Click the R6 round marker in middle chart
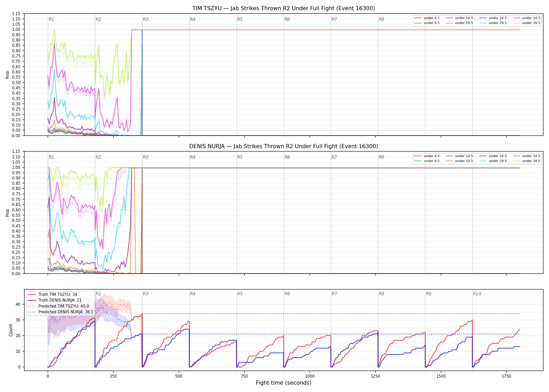Viewport: 549px width, 392px height. click(287, 157)
